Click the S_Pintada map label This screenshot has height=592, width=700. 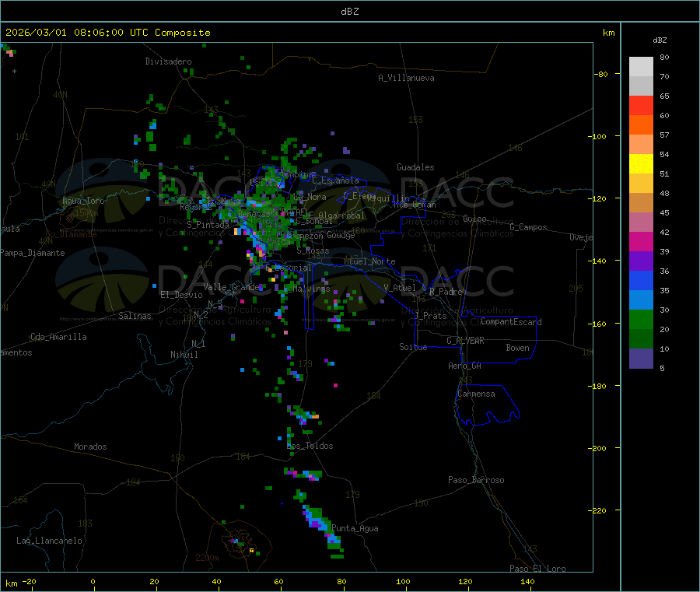(x=208, y=225)
